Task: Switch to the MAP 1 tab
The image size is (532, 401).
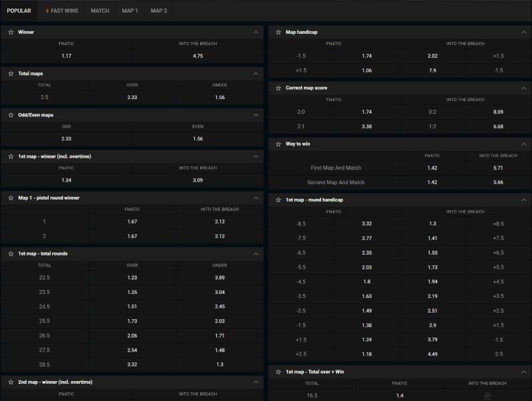Action: [x=130, y=10]
